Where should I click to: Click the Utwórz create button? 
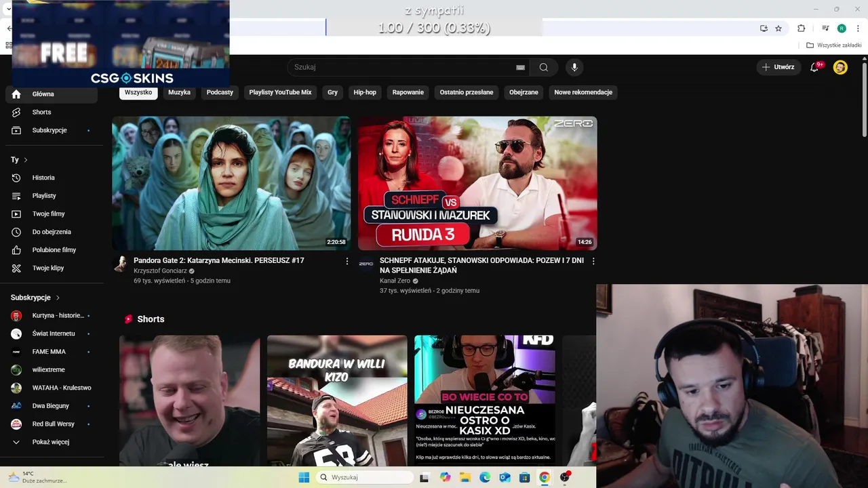(x=778, y=67)
